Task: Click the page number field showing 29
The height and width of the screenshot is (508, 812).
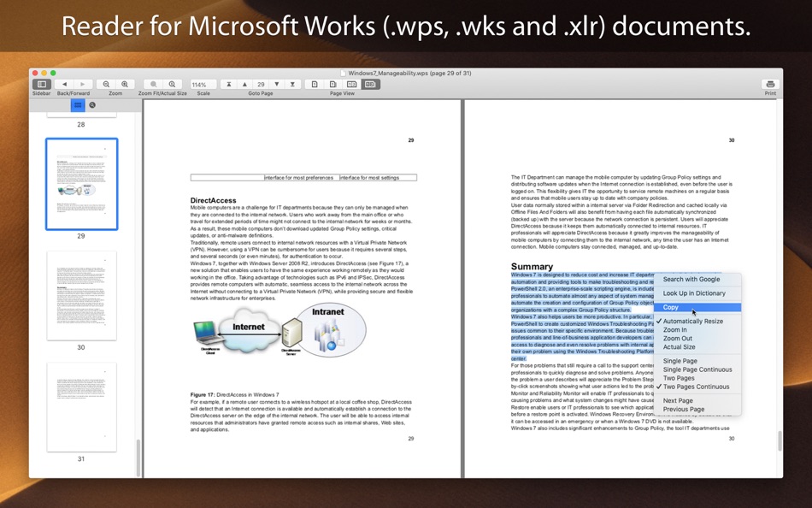Action: click(261, 84)
